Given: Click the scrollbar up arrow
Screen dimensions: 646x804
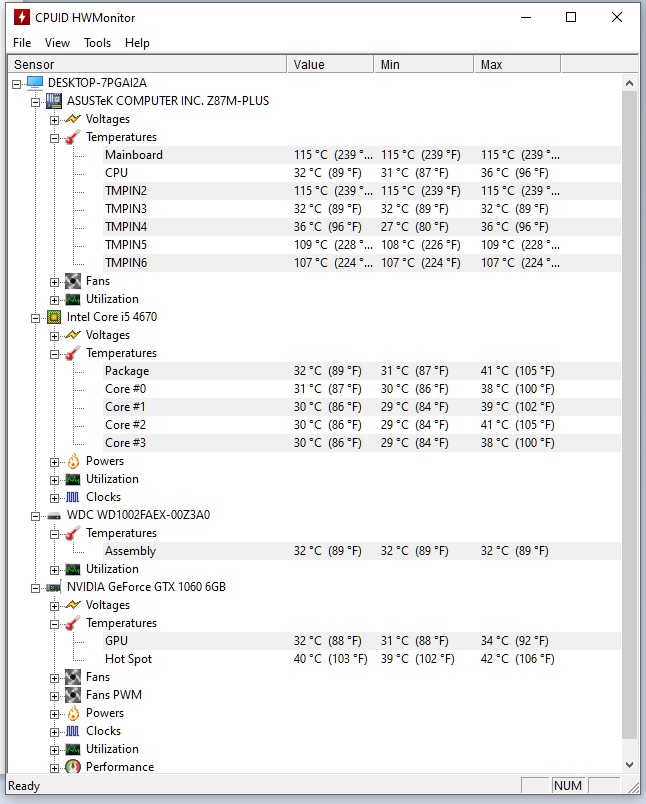Looking at the screenshot, I should click(630, 83).
